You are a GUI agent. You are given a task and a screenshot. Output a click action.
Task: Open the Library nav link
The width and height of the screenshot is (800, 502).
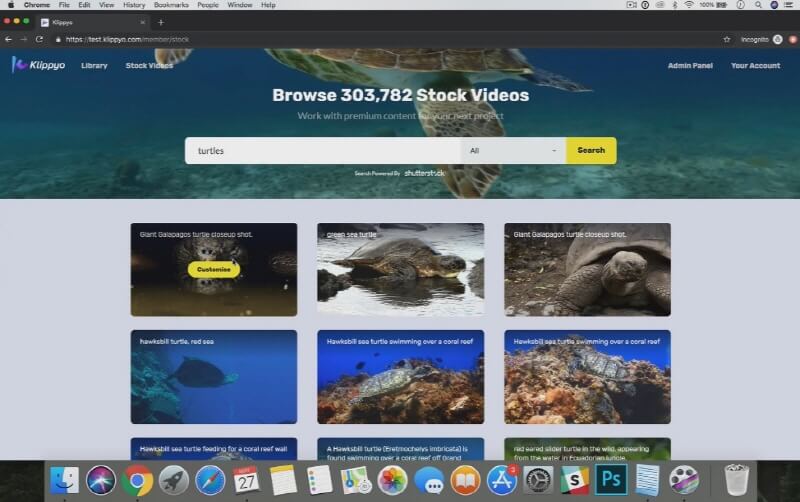[x=94, y=65]
